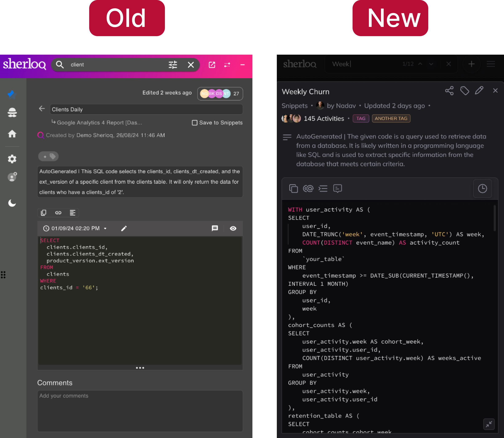Click the format query align icon
The height and width of the screenshot is (438, 504).
click(72, 213)
